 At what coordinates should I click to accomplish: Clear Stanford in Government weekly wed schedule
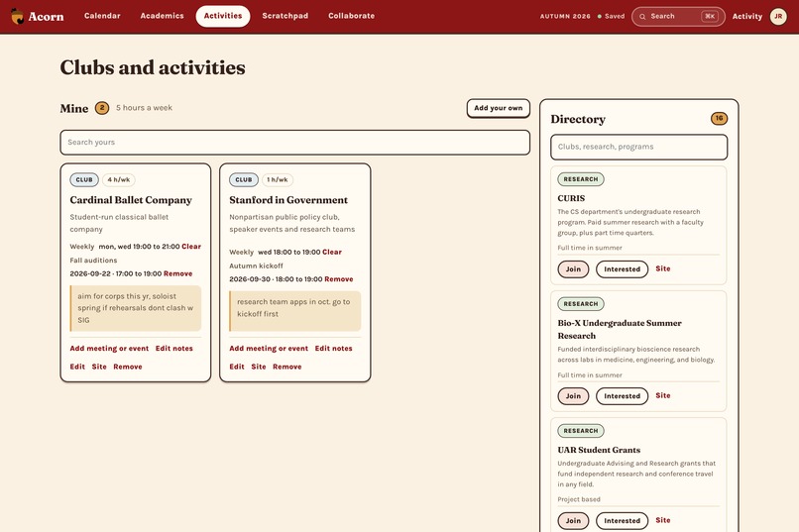point(332,252)
